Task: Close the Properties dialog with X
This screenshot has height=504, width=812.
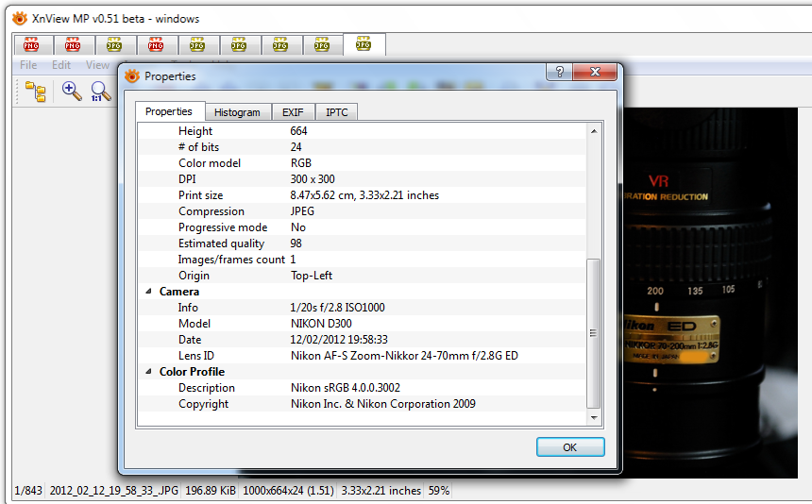Action: coord(595,72)
